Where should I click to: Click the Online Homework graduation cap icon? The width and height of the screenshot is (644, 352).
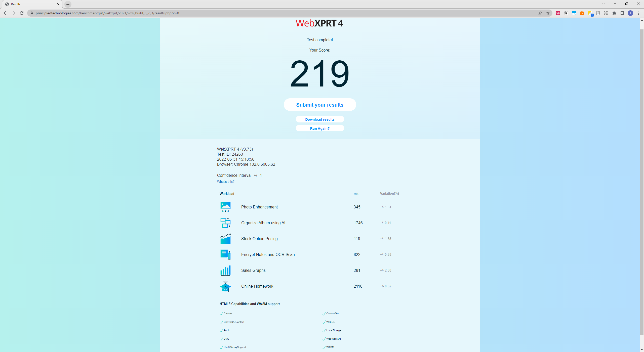point(225,286)
